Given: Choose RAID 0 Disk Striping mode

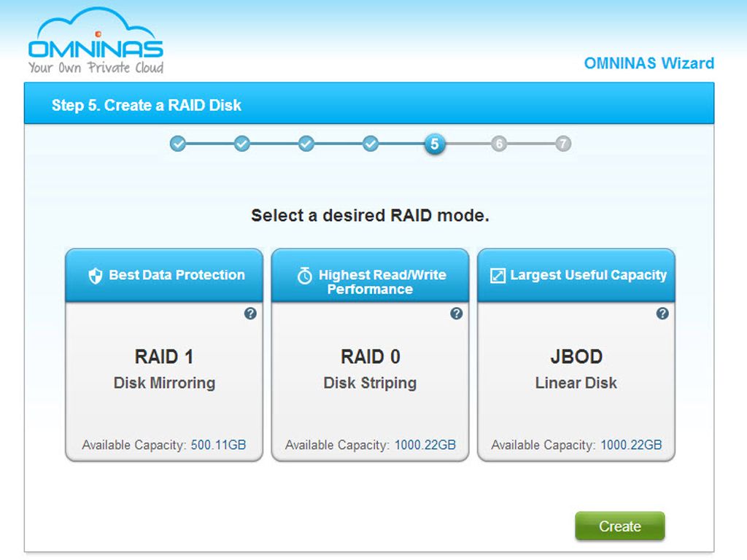Looking at the screenshot, I should [x=370, y=369].
